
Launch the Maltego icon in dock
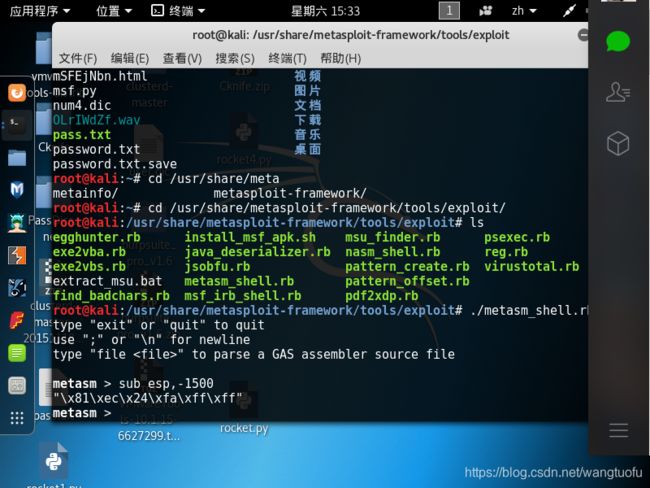pos(17,287)
